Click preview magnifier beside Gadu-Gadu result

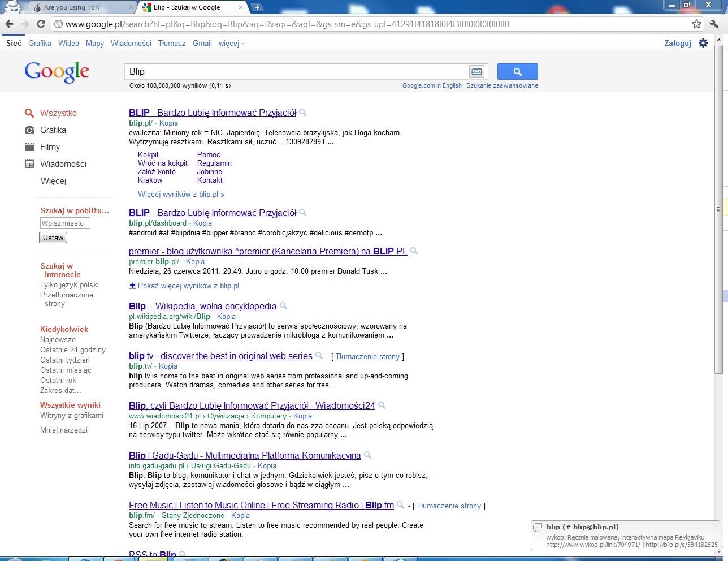coord(367,455)
